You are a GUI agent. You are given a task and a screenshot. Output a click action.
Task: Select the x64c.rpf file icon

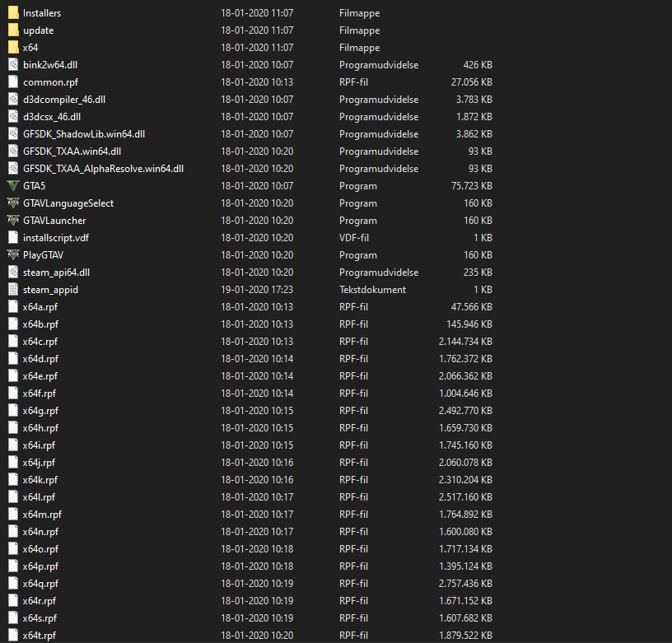point(13,342)
